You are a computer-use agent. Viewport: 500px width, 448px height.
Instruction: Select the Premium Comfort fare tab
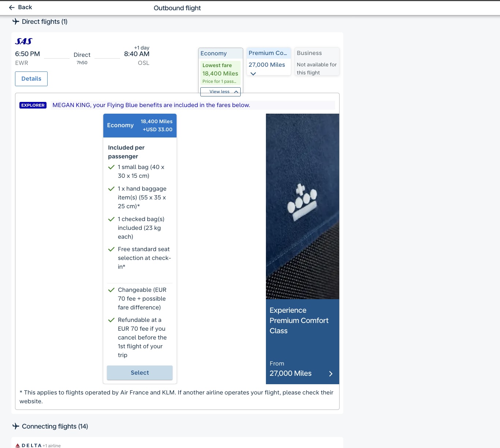coord(268,53)
